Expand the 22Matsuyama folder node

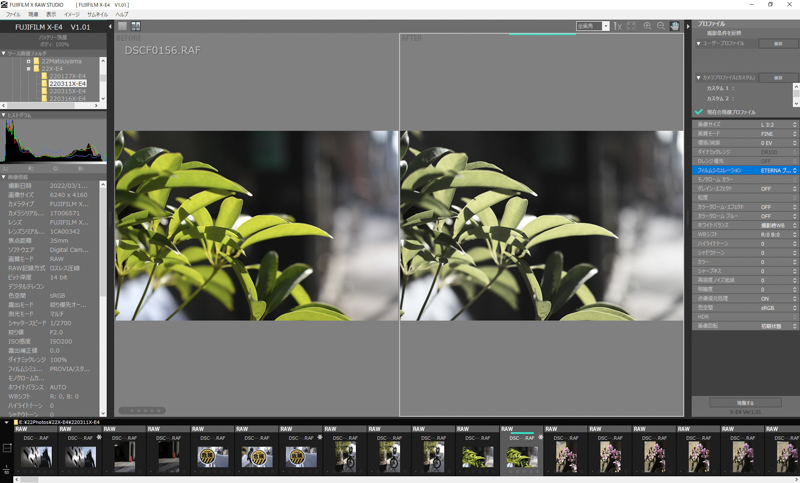click(29, 61)
